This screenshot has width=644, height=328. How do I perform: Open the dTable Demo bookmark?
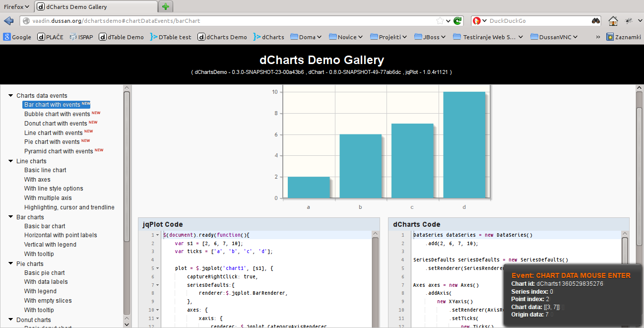(x=122, y=37)
